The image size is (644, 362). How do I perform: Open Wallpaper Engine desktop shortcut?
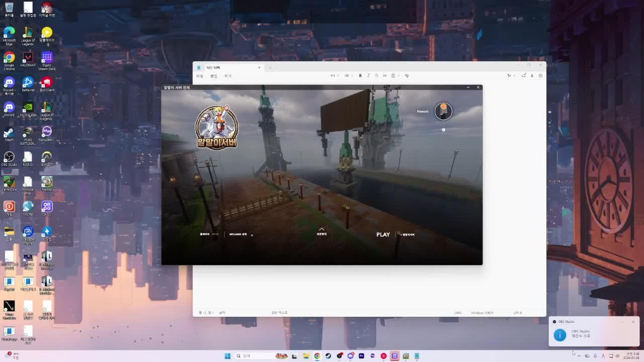tap(28, 235)
